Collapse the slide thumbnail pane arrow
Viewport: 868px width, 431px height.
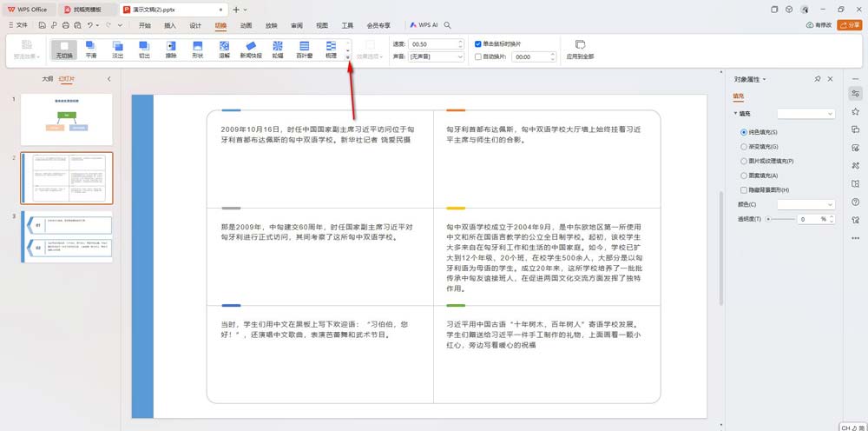(109, 79)
